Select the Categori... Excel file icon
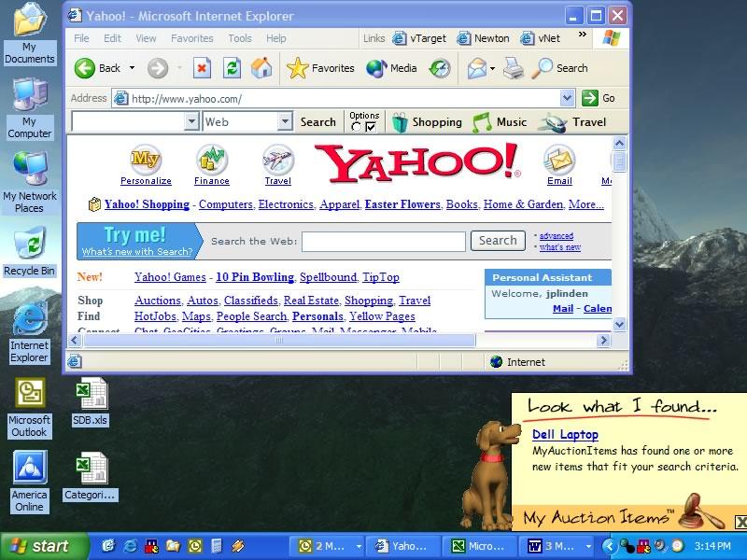Image resolution: width=747 pixels, height=560 pixels. click(x=91, y=476)
